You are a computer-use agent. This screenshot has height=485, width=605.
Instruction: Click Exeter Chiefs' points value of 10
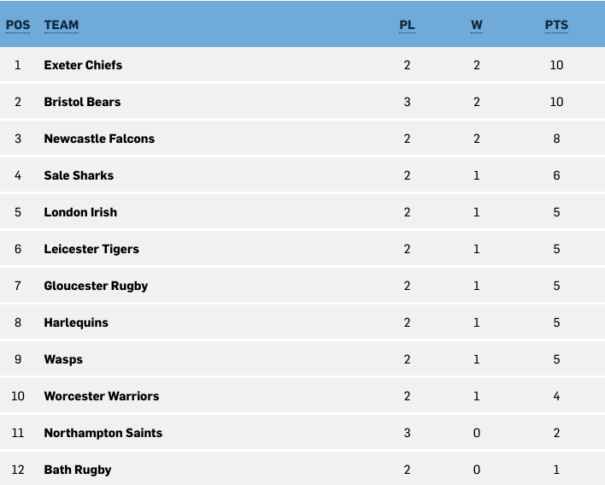tap(556, 65)
